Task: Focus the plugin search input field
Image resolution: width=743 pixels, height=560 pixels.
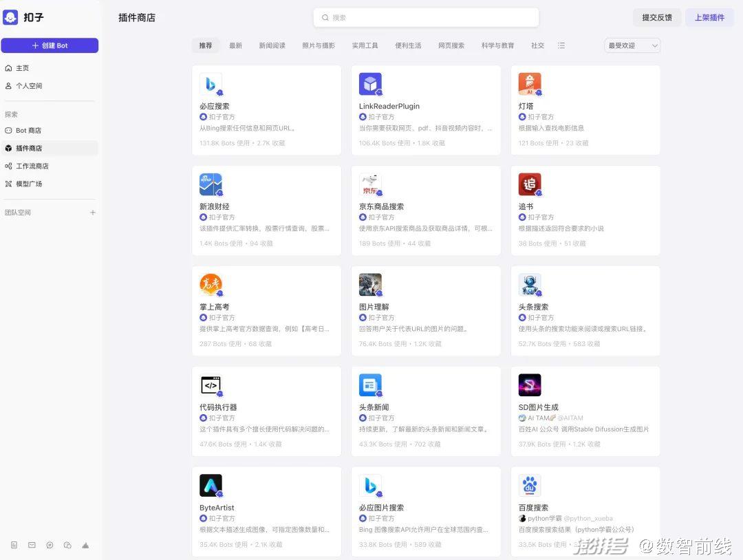Action: click(x=427, y=18)
